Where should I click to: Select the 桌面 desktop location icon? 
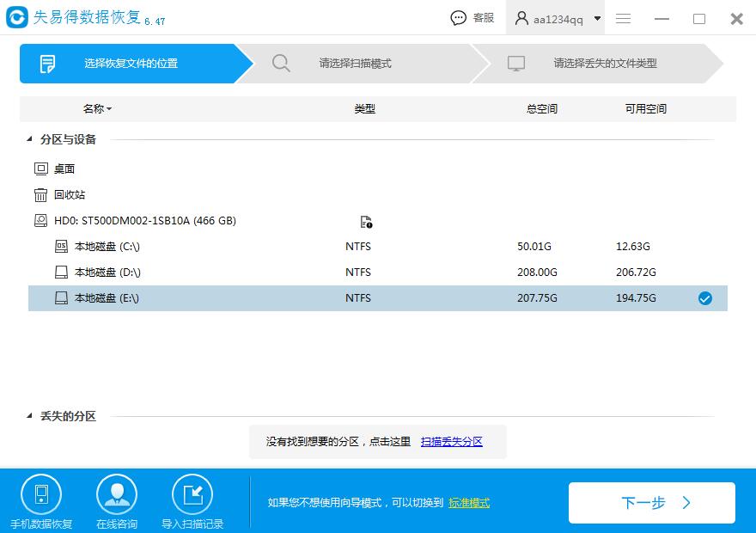pos(40,168)
